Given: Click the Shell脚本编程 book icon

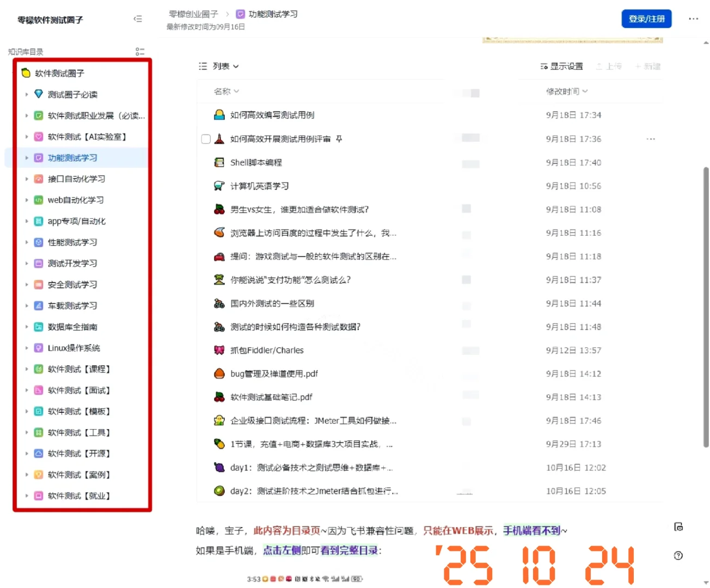Looking at the screenshot, I should coord(219,162).
